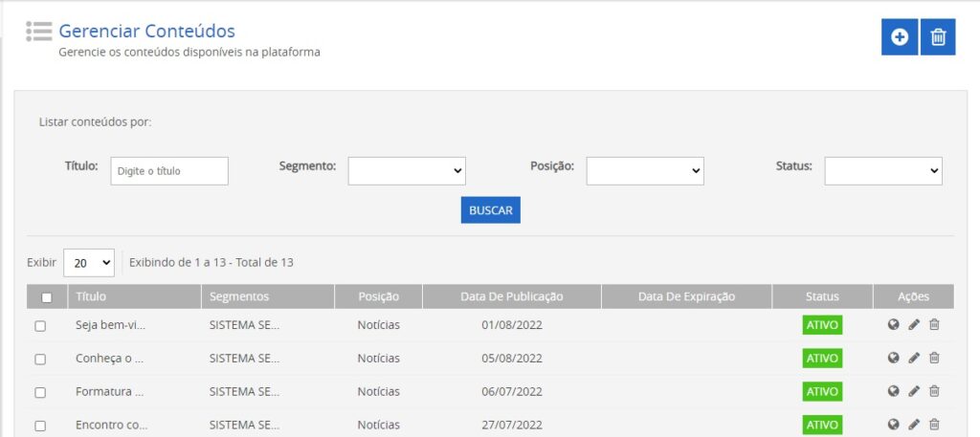Delete the content published 05/08/2022 using row trash
The width and height of the screenshot is (980, 437).
pos(934,359)
